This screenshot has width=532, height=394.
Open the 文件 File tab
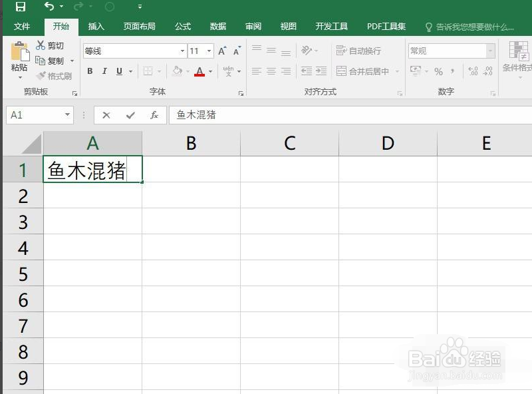point(22,27)
